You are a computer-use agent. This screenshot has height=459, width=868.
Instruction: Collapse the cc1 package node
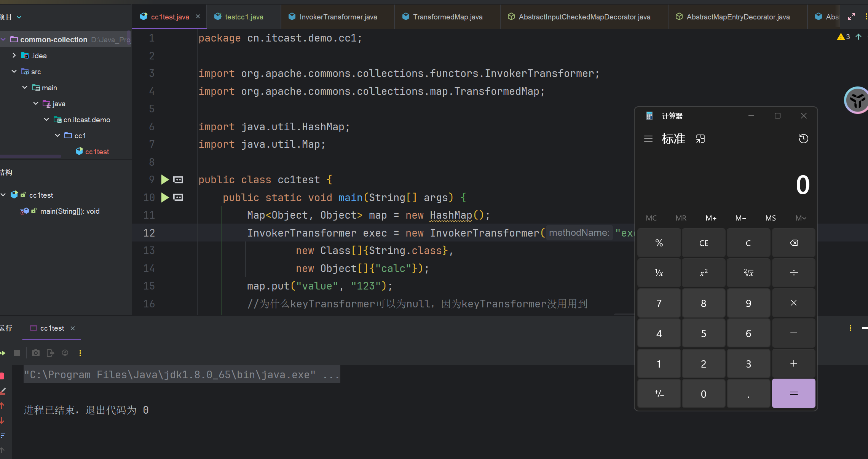coord(57,136)
